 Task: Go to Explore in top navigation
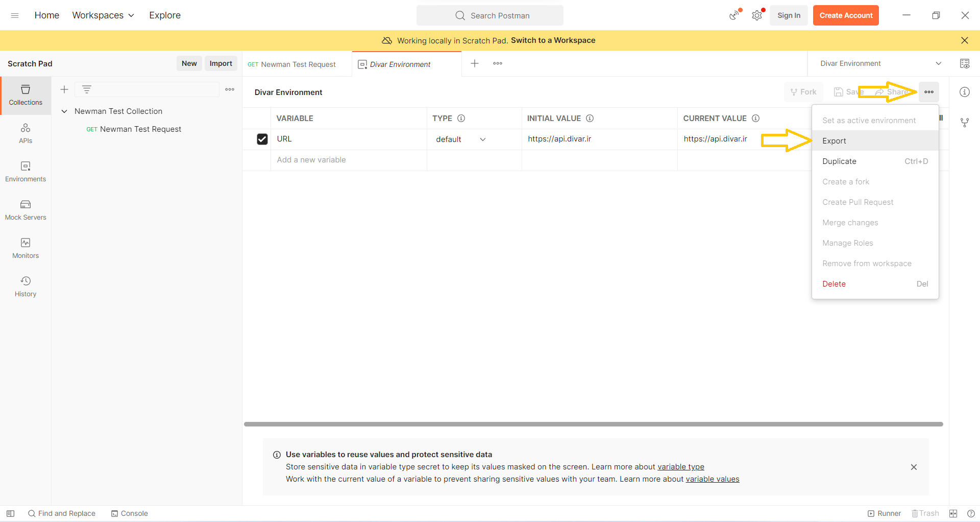(x=165, y=15)
